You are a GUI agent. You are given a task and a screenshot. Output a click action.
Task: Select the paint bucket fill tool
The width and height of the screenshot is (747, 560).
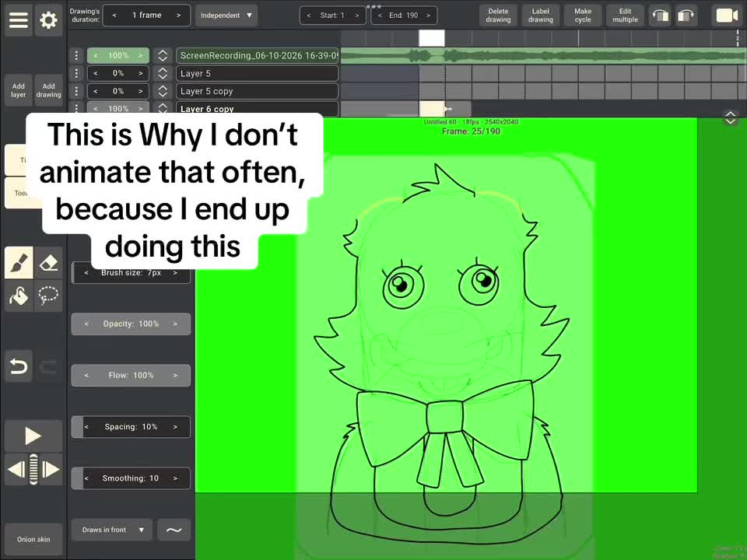point(19,296)
